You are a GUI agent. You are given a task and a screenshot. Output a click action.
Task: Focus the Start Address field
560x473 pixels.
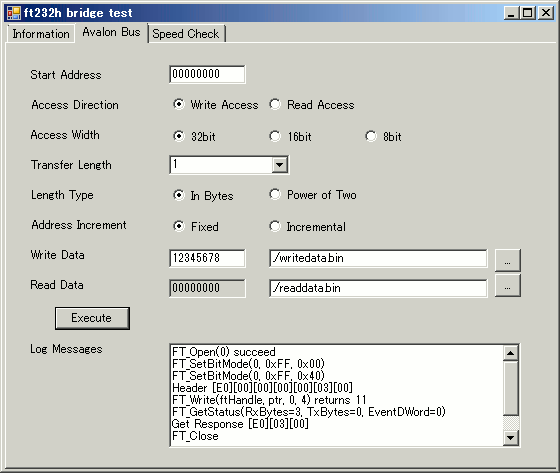click(208, 74)
